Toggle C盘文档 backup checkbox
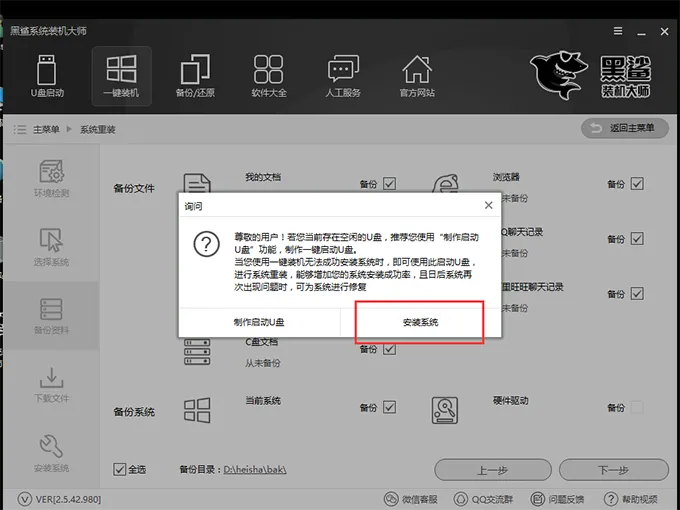Viewport: 680px width, 510px height. [389, 349]
